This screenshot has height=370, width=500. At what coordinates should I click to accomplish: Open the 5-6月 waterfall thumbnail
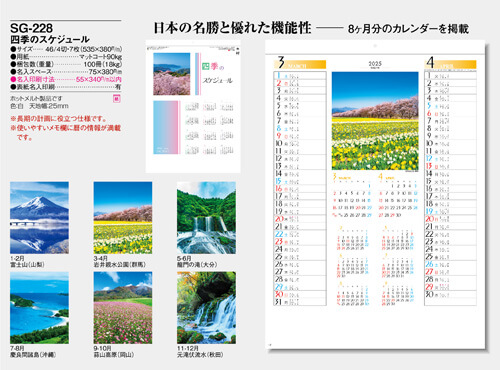click(206, 218)
